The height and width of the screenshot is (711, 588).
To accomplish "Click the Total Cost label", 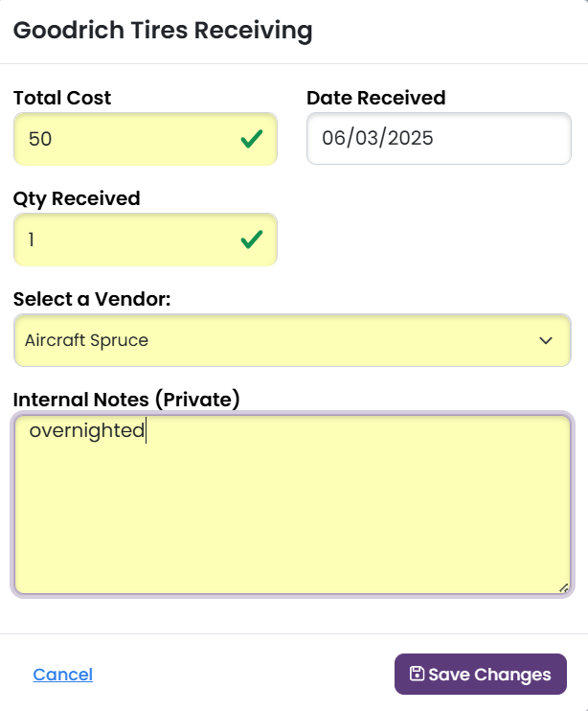I will [x=62, y=98].
